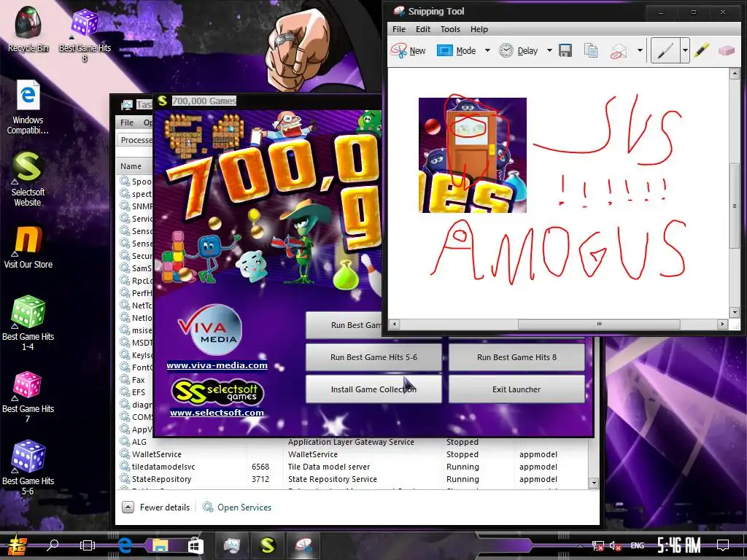
Task: Click the Start button on taskbar
Action: [x=18, y=545]
